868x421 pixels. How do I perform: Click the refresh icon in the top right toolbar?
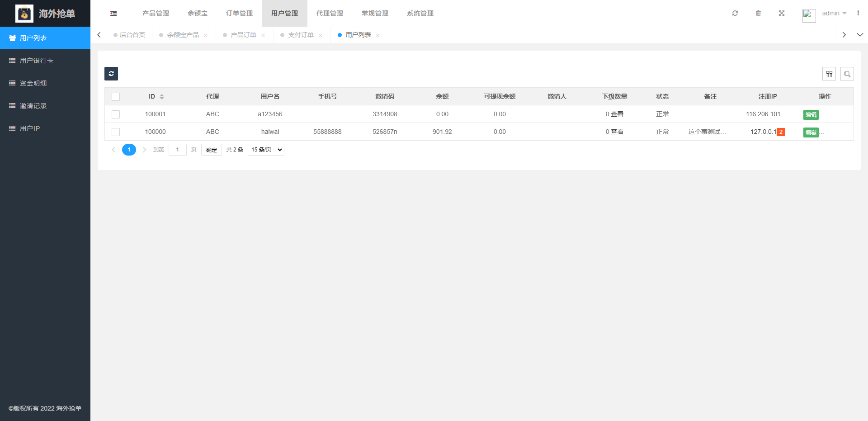point(735,13)
